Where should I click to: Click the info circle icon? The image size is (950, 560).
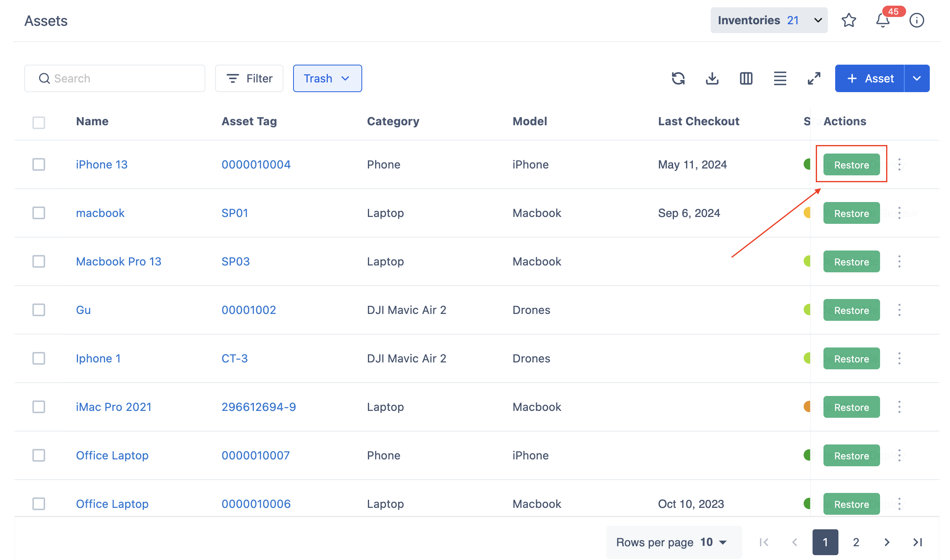(916, 20)
